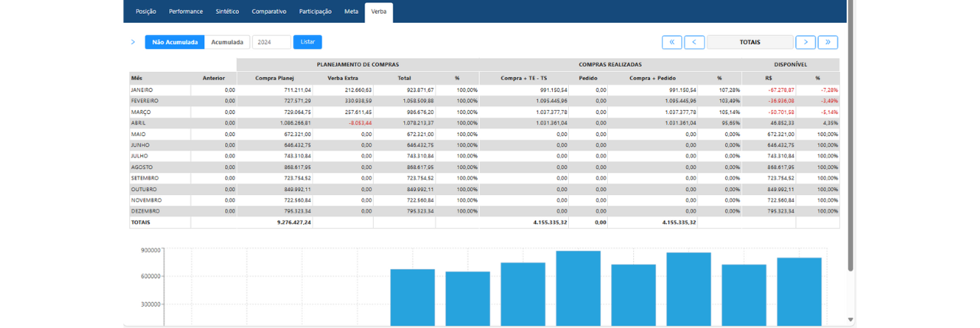
Task: Click the Verba Extra column header
Action: [343, 78]
